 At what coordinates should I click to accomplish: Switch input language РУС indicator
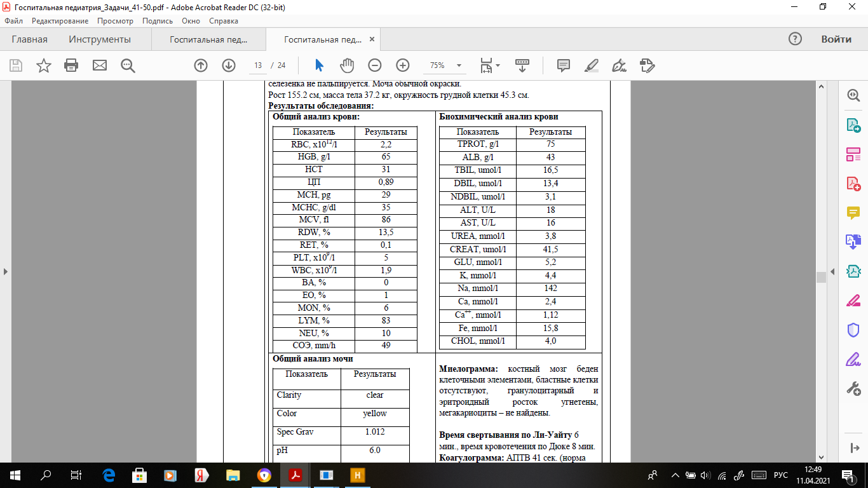780,475
